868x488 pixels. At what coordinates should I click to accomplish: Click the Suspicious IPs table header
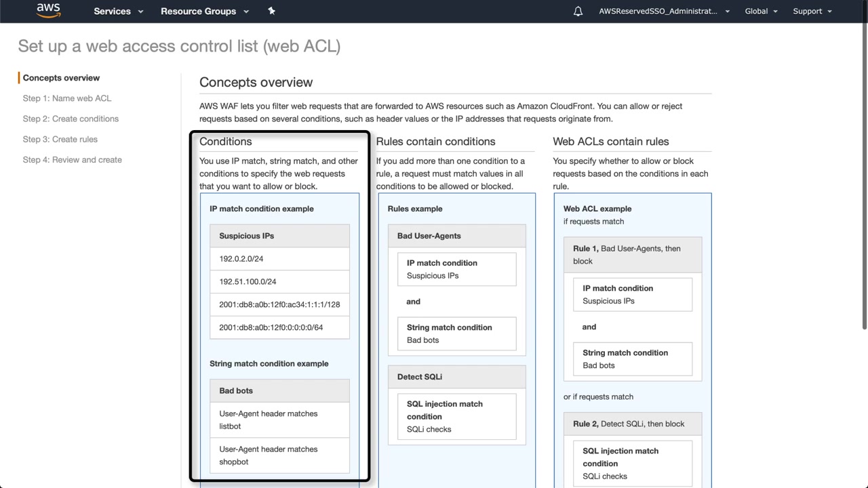click(x=279, y=236)
